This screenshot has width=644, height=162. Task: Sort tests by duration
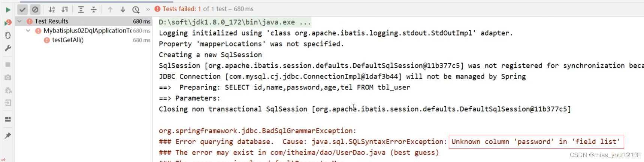[x=65, y=9]
